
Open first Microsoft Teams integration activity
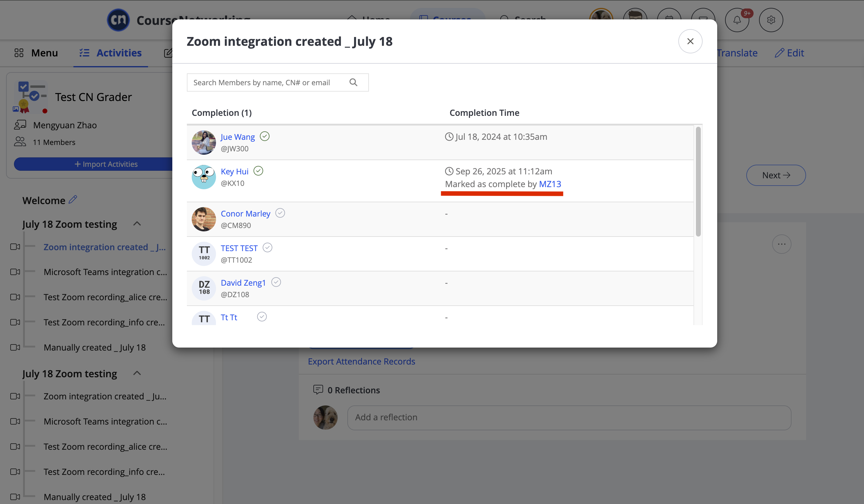pyautogui.click(x=105, y=272)
